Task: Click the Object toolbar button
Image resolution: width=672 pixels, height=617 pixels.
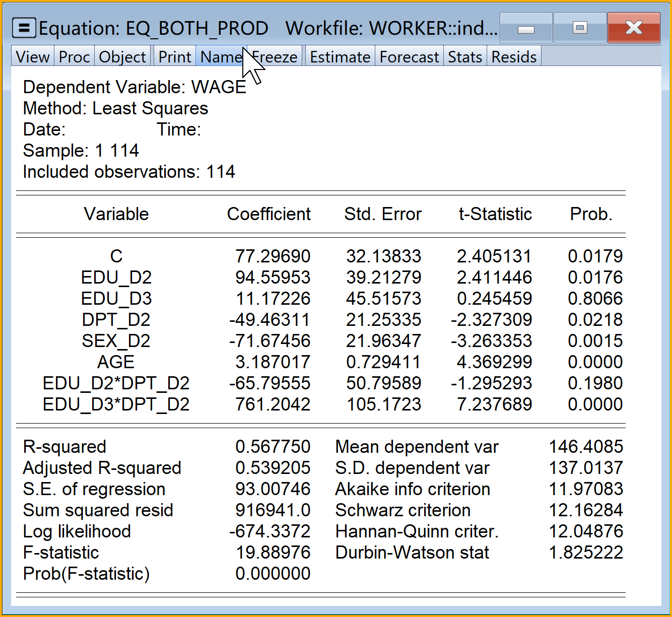Action: click(x=122, y=57)
